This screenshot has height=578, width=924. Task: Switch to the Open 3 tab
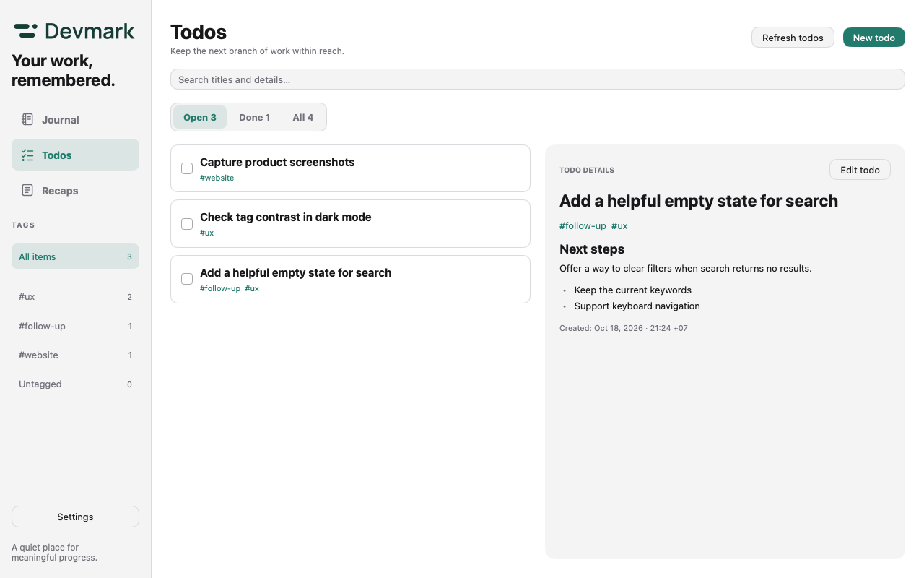200,117
